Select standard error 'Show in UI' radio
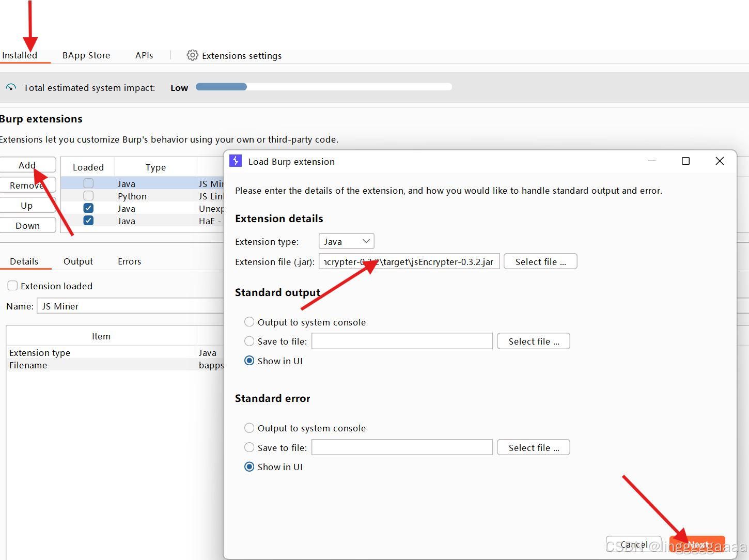 pyautogui.click(x=249, y=466)
